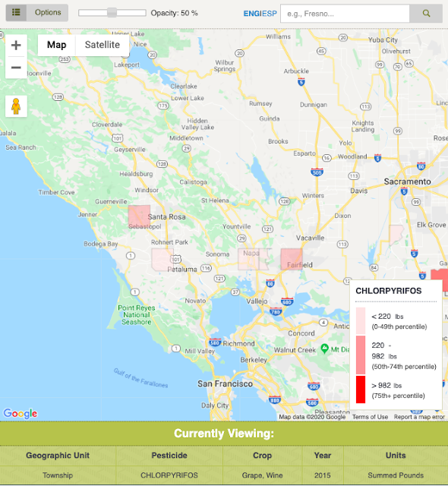
Task: Click the Santa Rosa city label
Action: (167, 217)
